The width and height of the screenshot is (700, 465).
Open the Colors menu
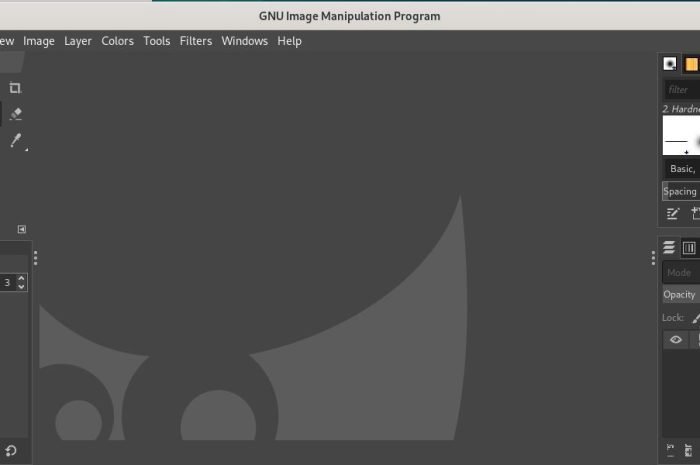coord(117,41)
